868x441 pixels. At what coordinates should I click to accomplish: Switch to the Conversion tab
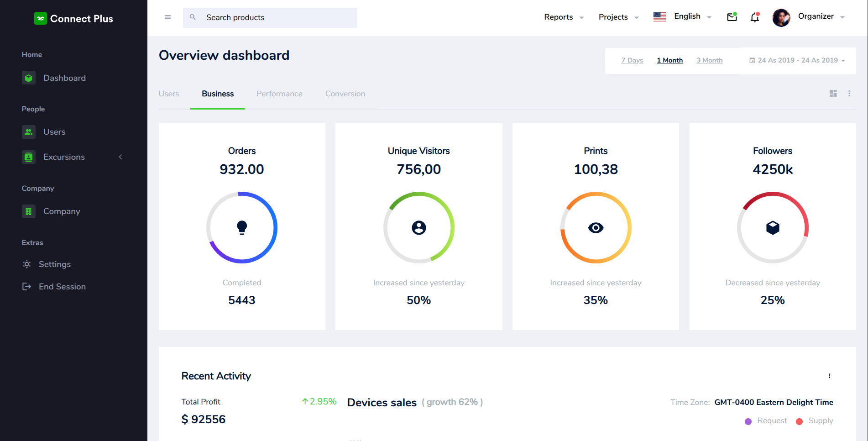(x=345, y=94)
